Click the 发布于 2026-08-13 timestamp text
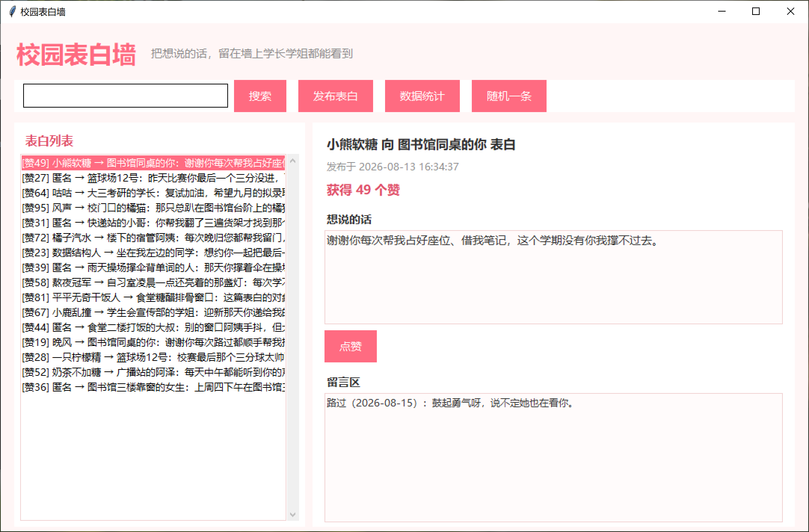The image size is (809, 532). pyautogui.click(x=393, y=167)
